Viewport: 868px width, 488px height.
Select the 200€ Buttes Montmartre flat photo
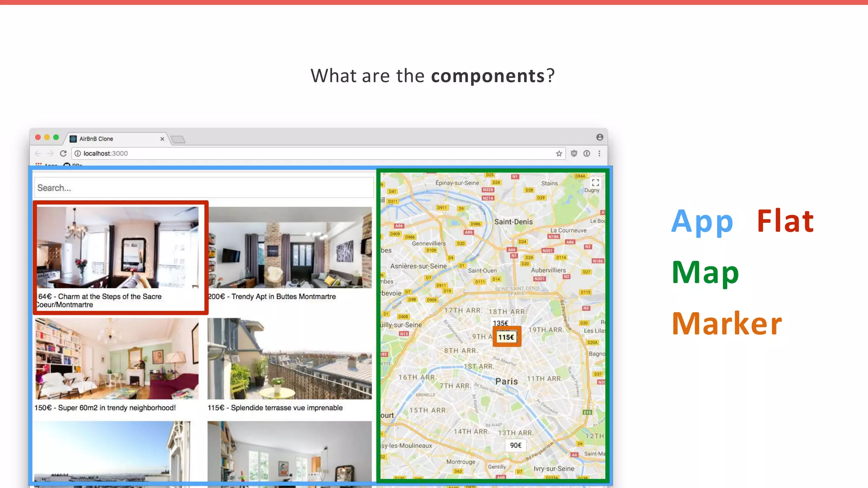pyautogui.click(x=290, y=247)
